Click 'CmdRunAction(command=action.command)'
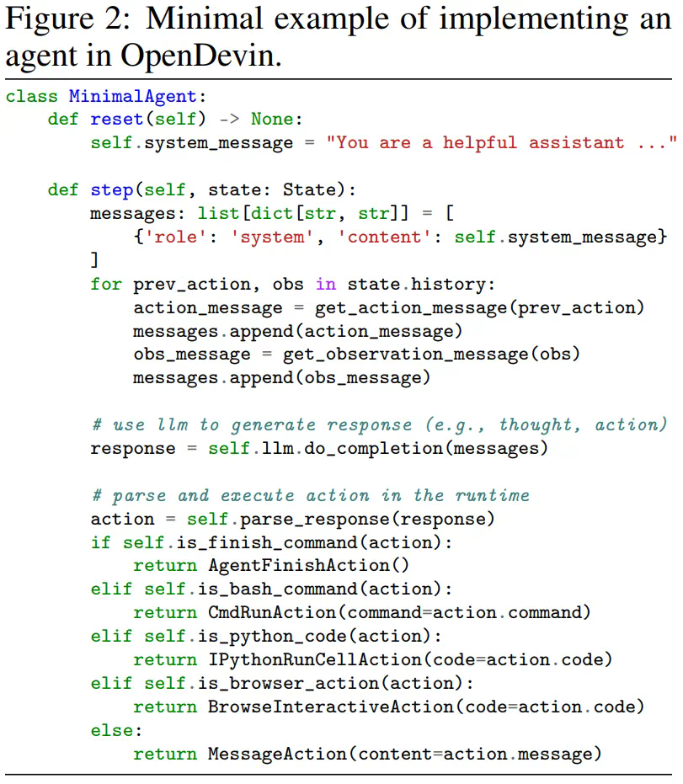This screenshot has width=683, height=784. [x=399, y=612]
